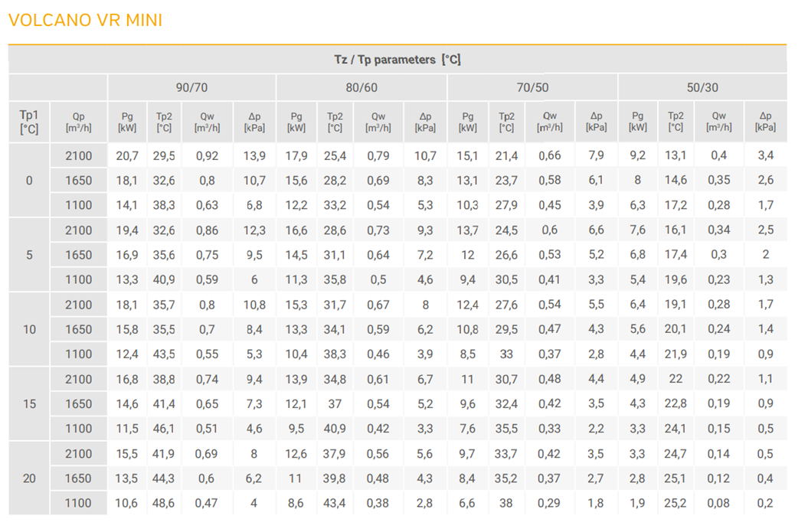The width and height of the screenshot is (808, 532).
Task: Select the 48,6 cell in the last row
Action: coord(164,503)
